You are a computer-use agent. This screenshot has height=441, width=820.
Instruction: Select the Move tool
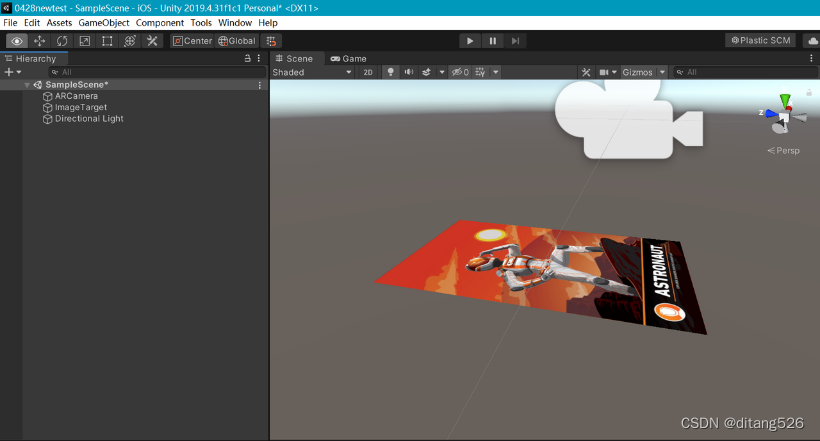[39, 41]
